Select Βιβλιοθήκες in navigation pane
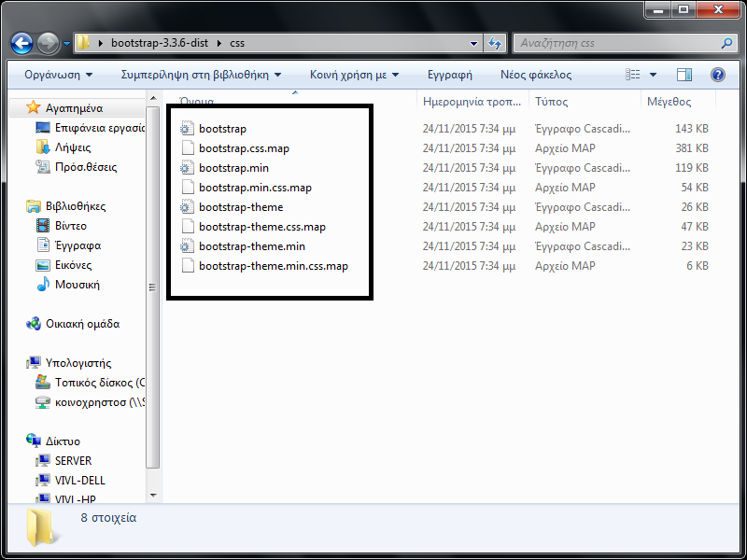The height and width of the screenshot is (560, 747). pyautogui.click(x=76, y=206)
